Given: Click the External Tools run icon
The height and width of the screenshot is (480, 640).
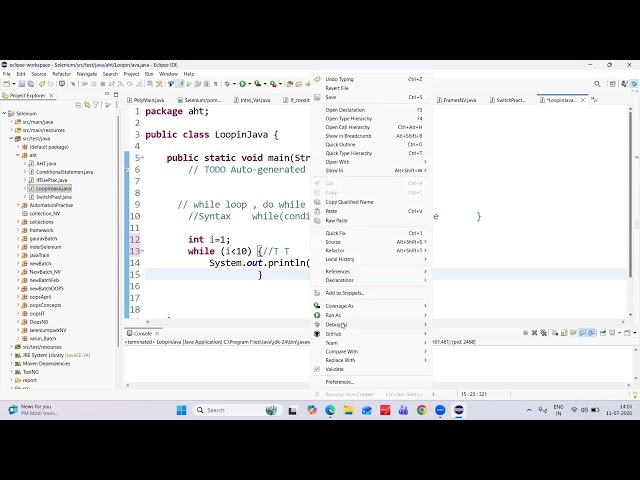Looking at the screenshot, I should [x=273, y=84].
